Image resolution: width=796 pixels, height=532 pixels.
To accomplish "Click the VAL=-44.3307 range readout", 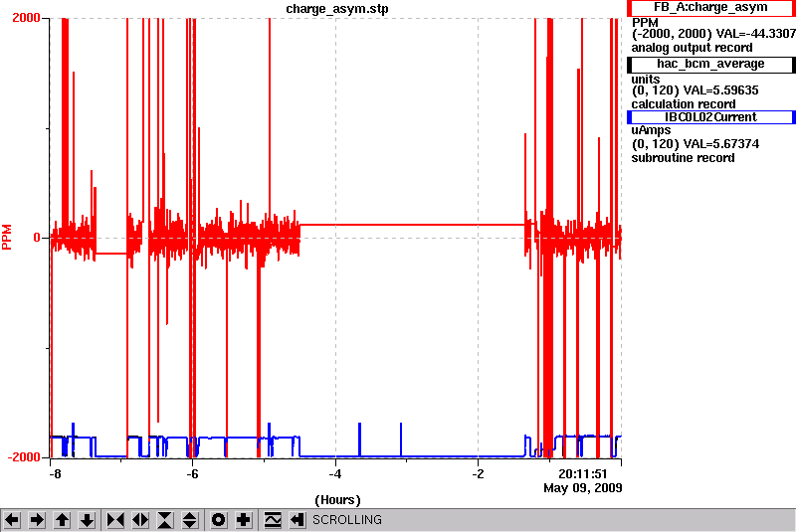I will [x=713, y=34].
